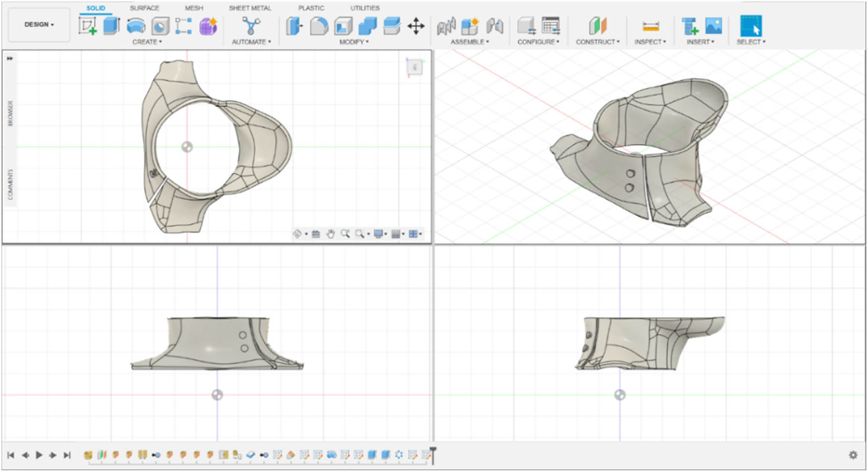The width and height of the screenshot is (868, 472).
Task: Open the DESIGN workspace dropdown
Action: (39, 24)
